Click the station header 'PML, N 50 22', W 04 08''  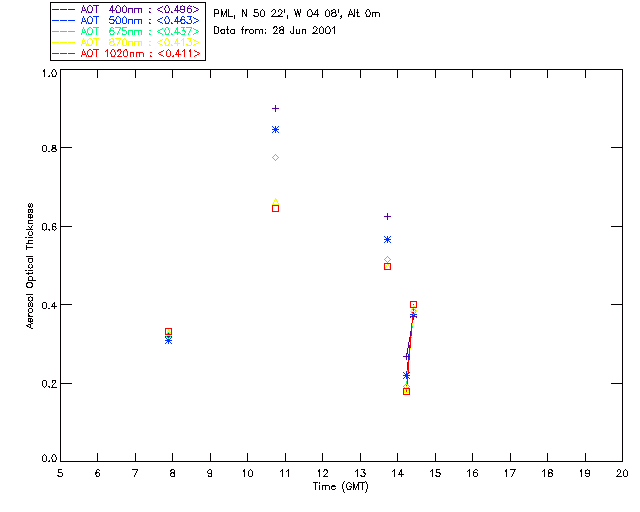tap(278, 13)
